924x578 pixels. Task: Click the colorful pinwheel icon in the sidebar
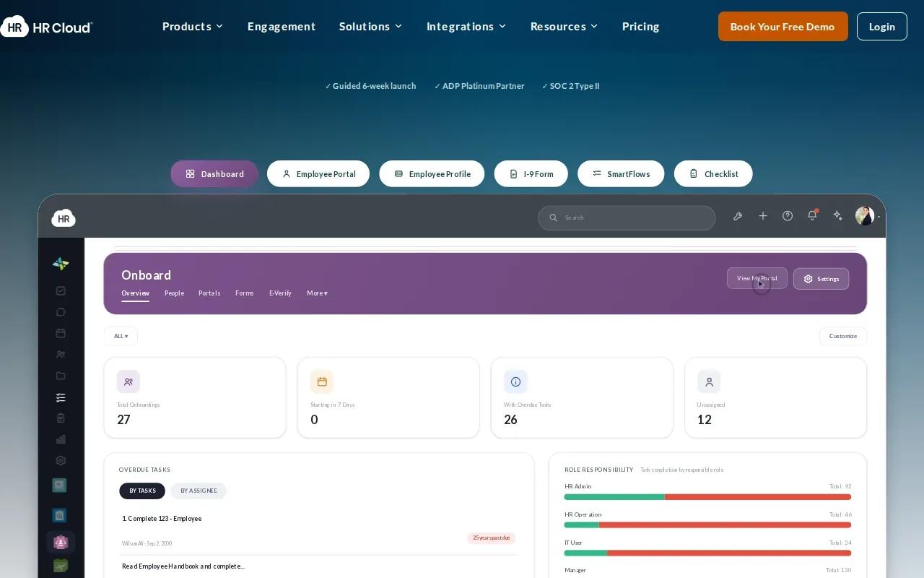coord(61,264)
